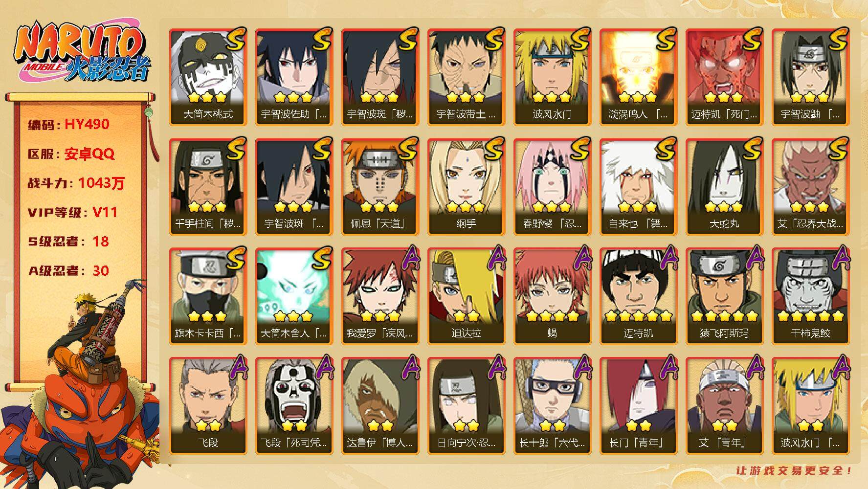Open the 迪达拉 A-rank card
868x489 pixels.
coord(466,296)
